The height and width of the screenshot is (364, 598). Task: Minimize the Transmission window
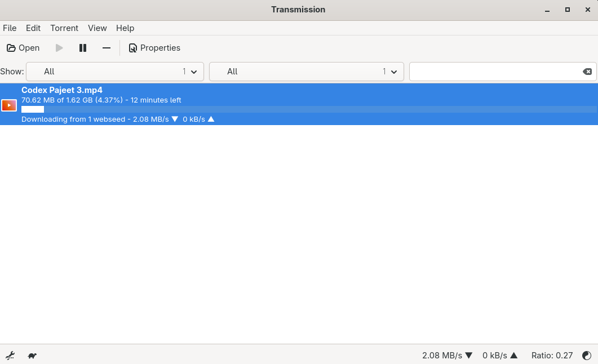tap(547, 10)
